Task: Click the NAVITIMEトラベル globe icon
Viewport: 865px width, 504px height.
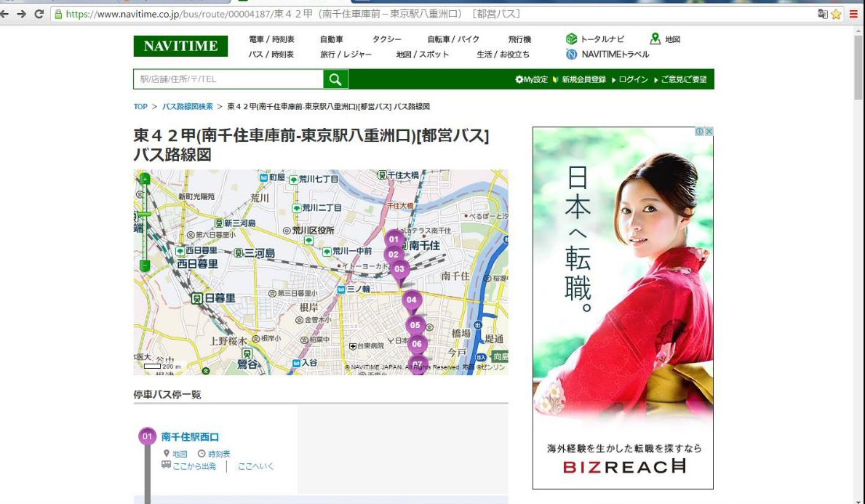Action: 571,54
